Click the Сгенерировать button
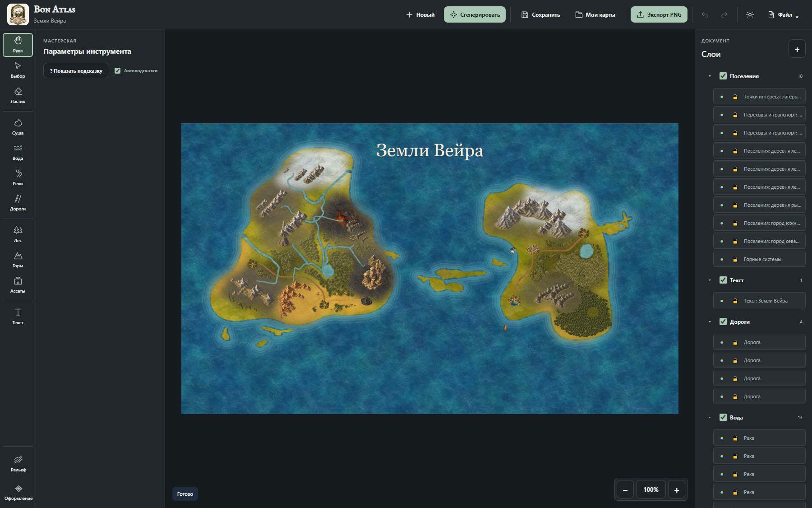 (x=475, y=15)
